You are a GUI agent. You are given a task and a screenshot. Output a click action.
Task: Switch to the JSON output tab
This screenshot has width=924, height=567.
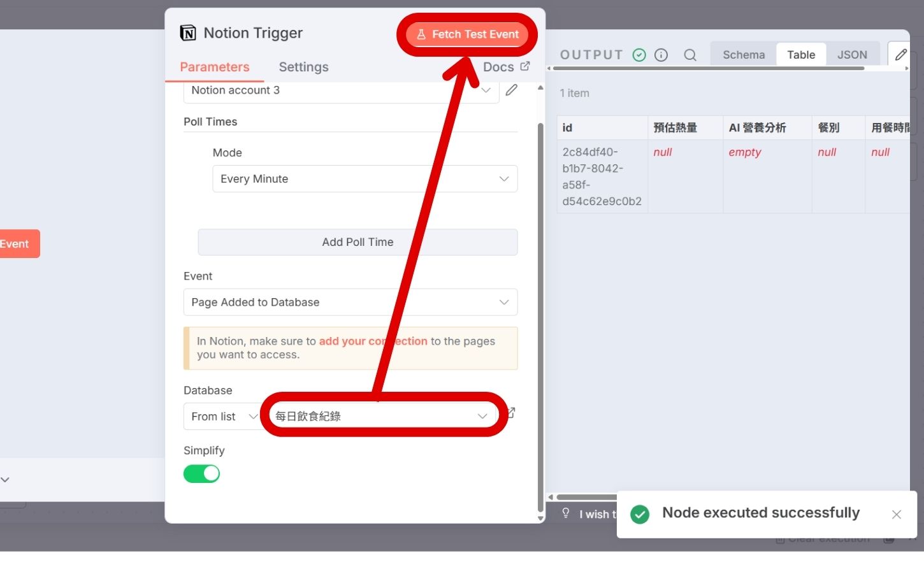[853, 55]
